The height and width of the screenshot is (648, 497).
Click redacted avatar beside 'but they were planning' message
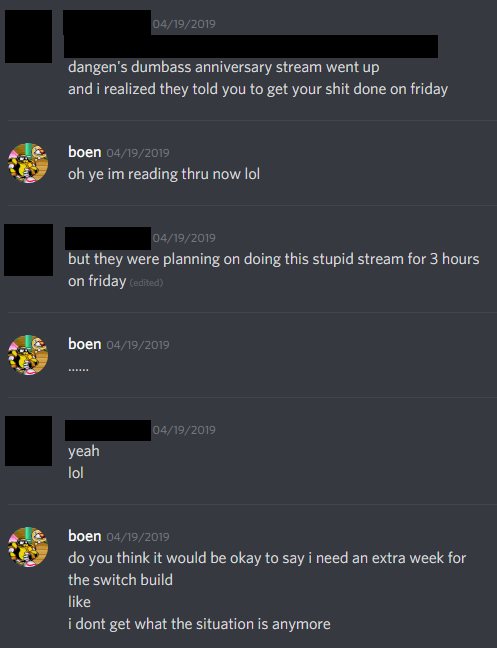29,250
